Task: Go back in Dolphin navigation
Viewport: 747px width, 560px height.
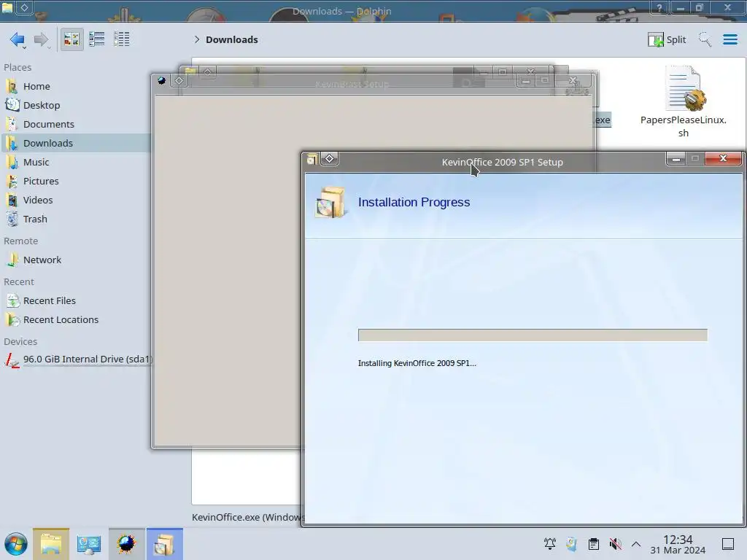Action: [x=18, y=39]
